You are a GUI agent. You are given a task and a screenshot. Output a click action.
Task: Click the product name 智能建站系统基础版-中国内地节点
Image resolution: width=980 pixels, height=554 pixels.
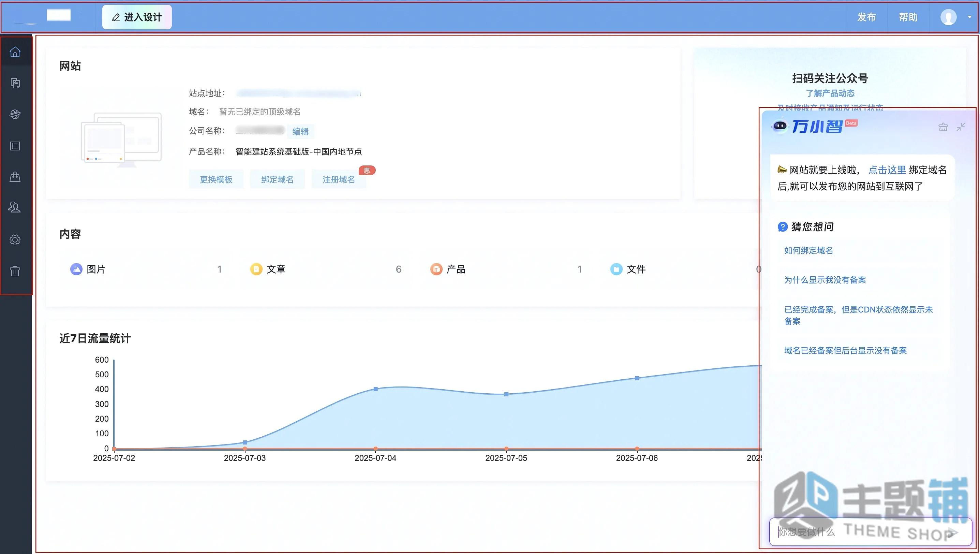tap(299, 151)
